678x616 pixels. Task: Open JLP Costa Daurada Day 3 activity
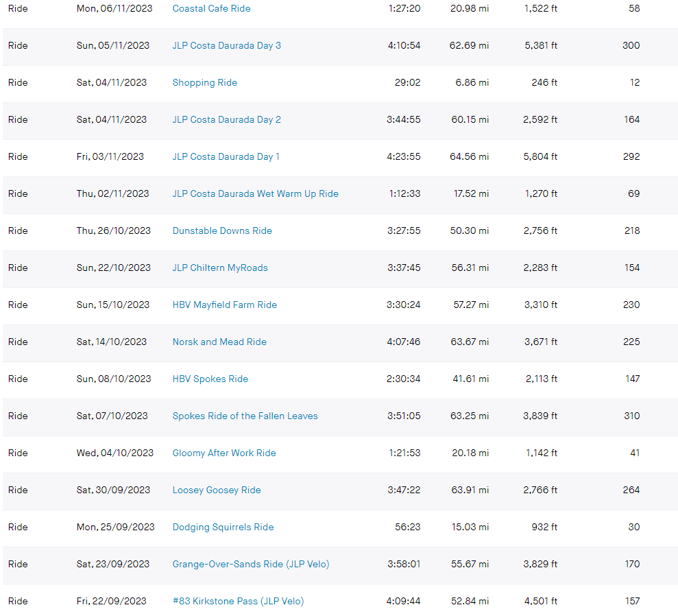(x=226, y=46)
